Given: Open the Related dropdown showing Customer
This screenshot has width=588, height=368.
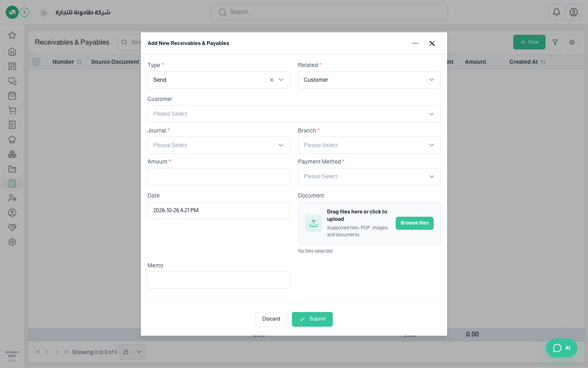Looking at the screenshot, I should point(369,80).
